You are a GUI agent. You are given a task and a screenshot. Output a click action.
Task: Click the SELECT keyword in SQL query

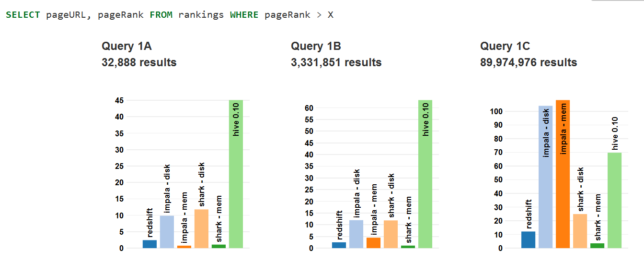point(23,15)
